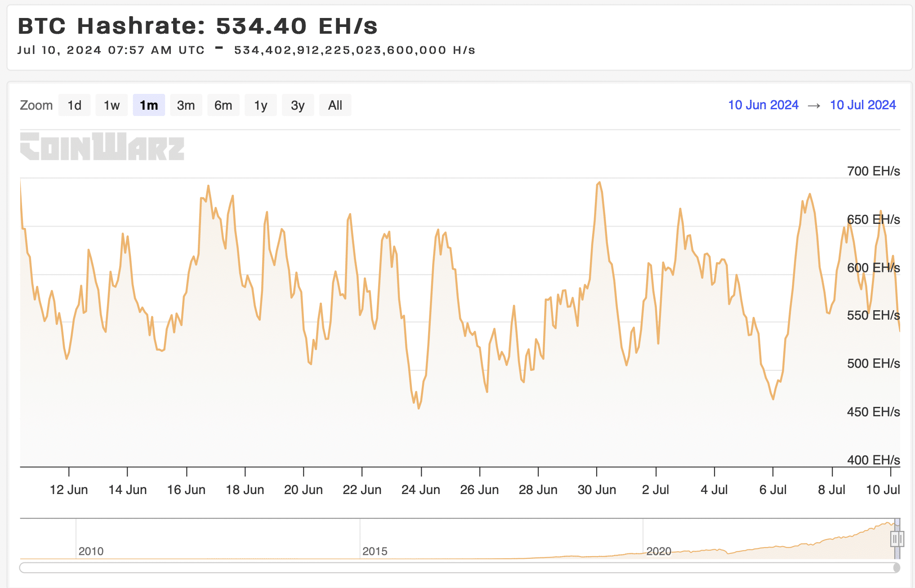Switch chart zoom to 6m
The height and width of the screenshot is (588, 915).
(223, 105)
